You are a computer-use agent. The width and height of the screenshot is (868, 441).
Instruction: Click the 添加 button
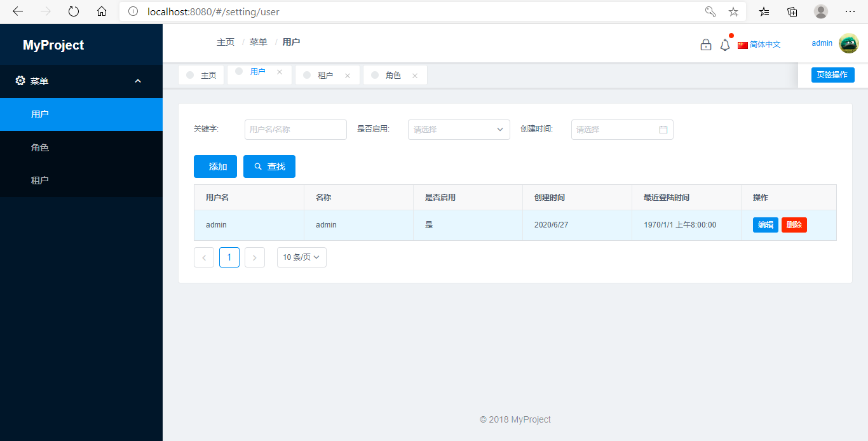point(215,166)
